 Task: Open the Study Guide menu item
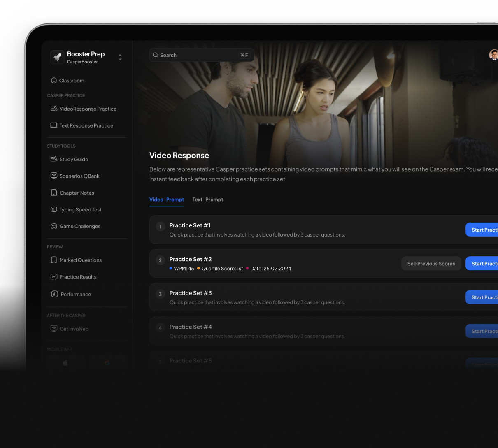pos(74,159)
